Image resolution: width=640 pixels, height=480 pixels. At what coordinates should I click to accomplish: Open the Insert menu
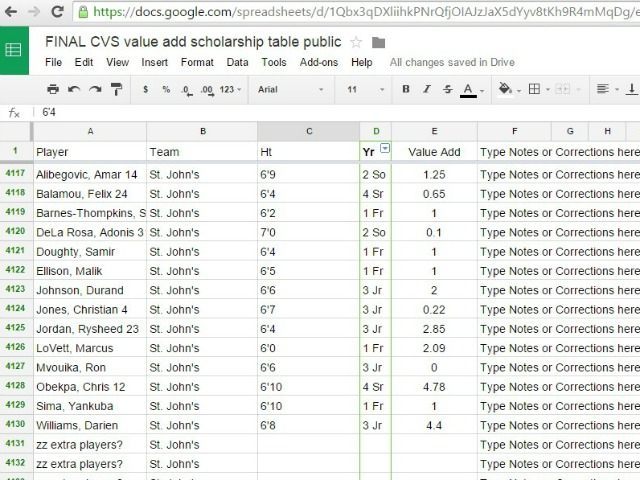[x=155, y=62]
